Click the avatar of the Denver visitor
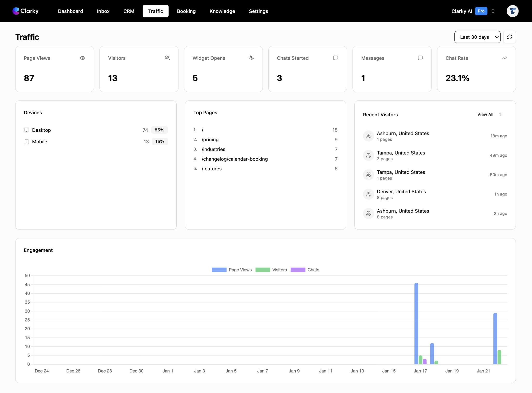Screen dimensions: 532x393 point(368,194)
